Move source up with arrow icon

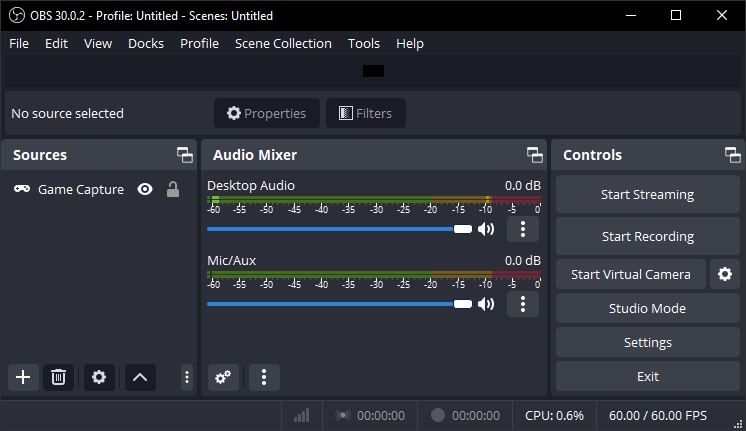pyautogui.click(x=140, y=377)
